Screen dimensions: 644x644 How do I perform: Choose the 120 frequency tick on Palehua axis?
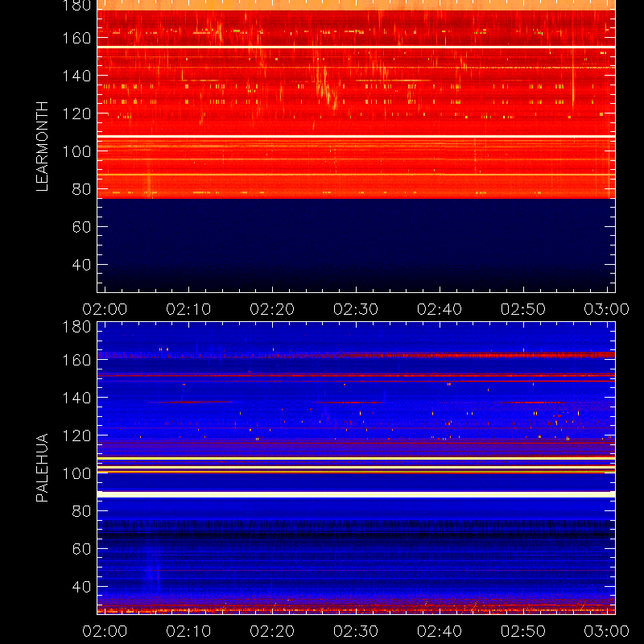tap(76, 436)
